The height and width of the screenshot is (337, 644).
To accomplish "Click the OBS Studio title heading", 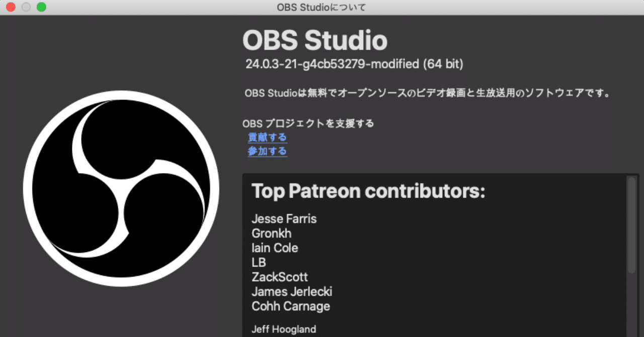I will coord(315,41).
